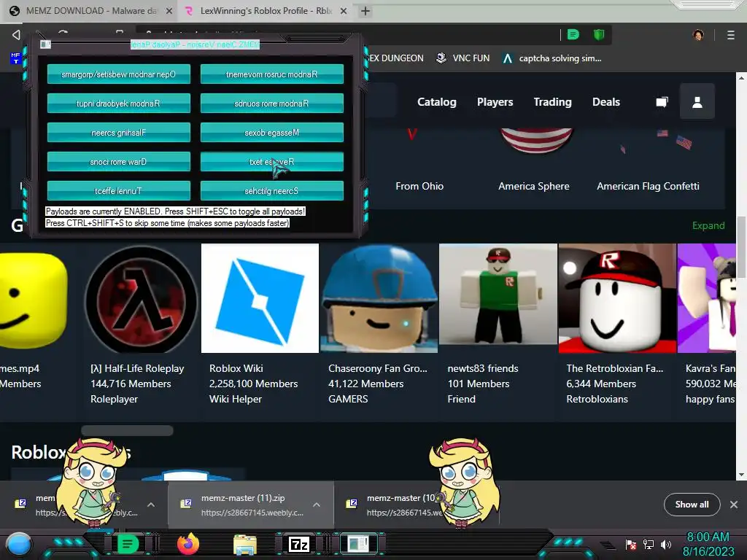Screen dimensions: 747x560
Task: Click the memz-master (10) zip file icon
Action: [352, 504]
